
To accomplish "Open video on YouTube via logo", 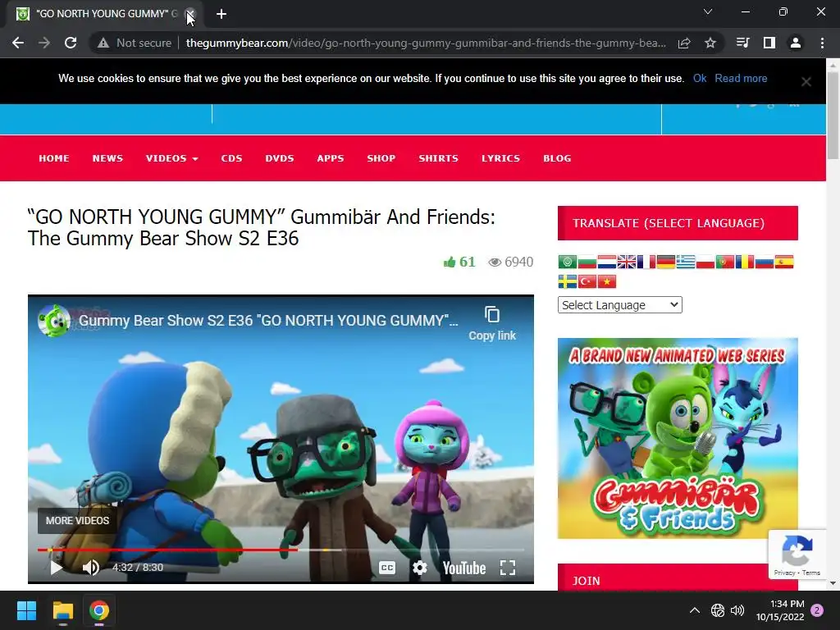I will 464,568.
